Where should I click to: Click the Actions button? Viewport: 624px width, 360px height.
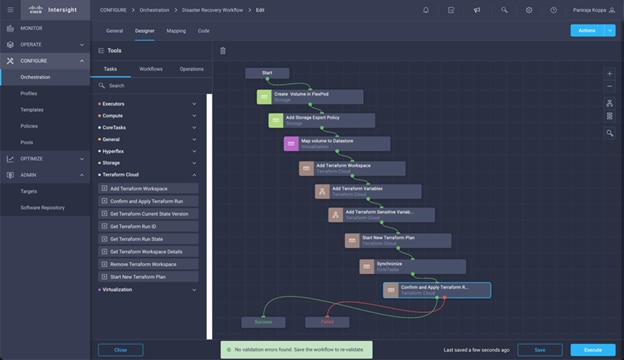587,31
